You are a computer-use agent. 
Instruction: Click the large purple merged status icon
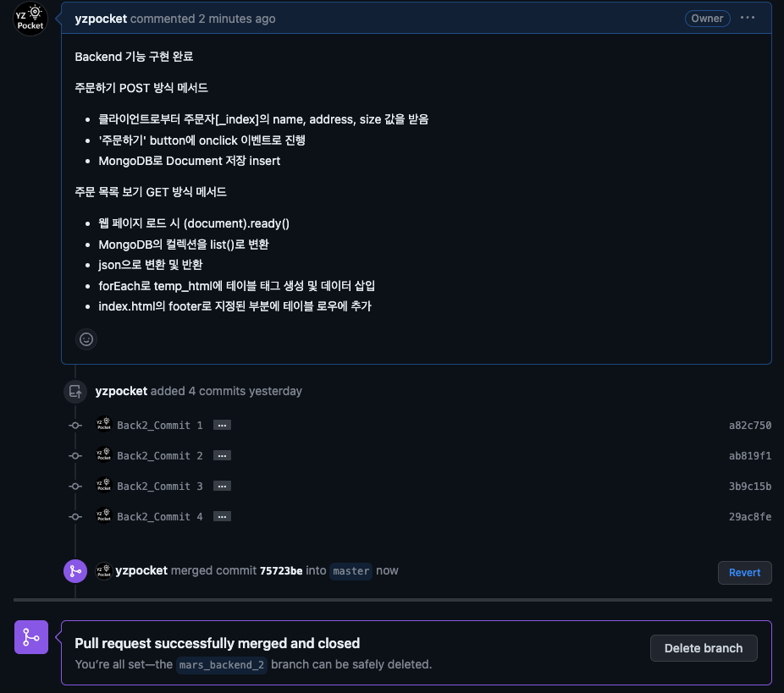pos(31,637)
